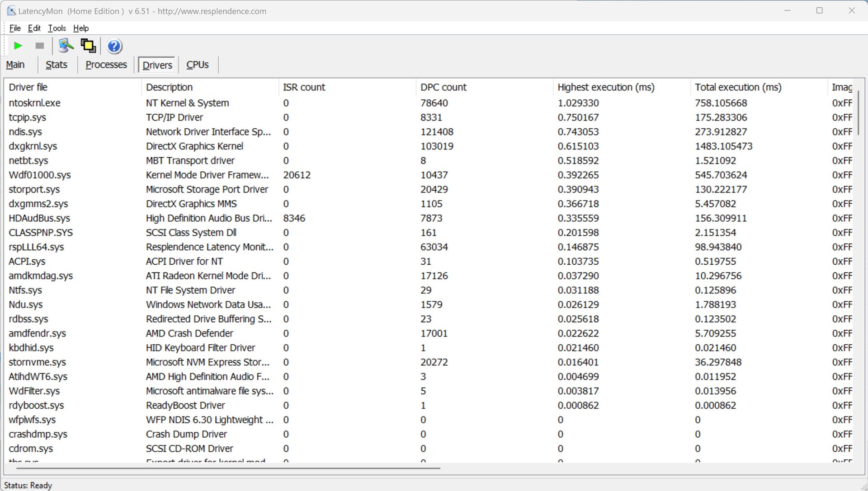This screenshot has width=868, height=491.
Task: Switch to the Stats tab
Action: coord(57,65)
